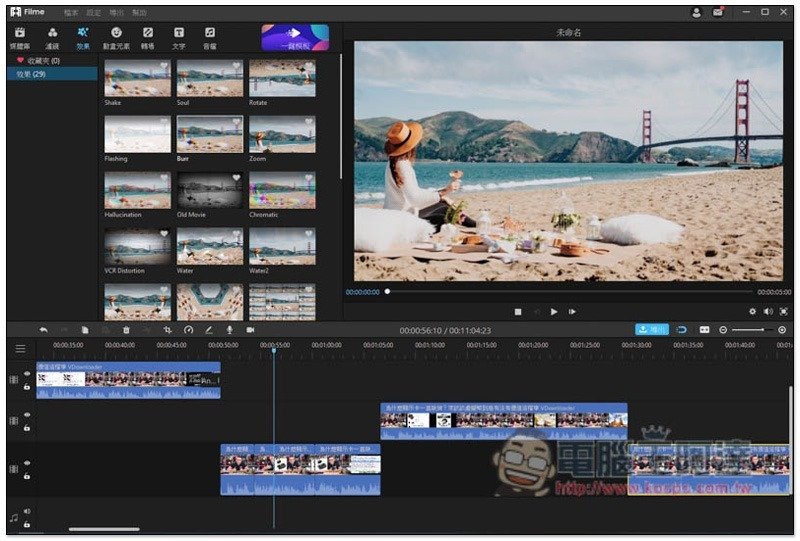The height and width of the screenshot is (541, 800).
Task: Open the speed adjustment tool
Action: tap(188, 330)
